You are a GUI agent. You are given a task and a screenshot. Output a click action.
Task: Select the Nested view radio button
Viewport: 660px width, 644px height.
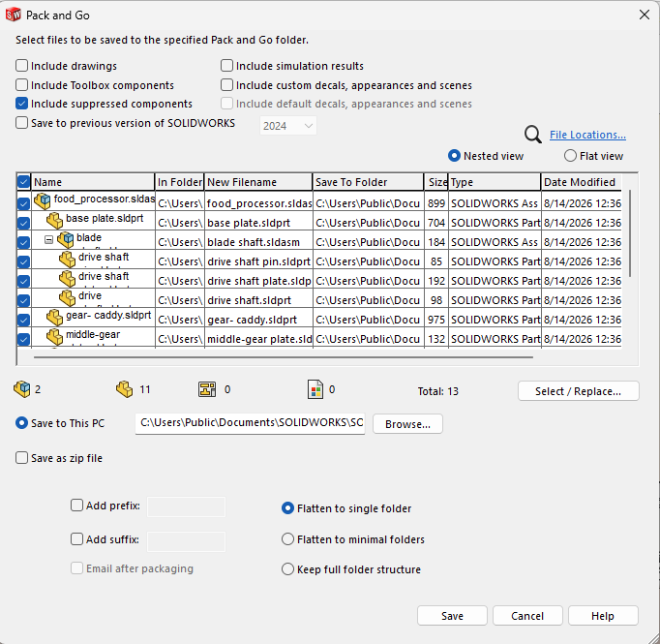tap(454, 156)
